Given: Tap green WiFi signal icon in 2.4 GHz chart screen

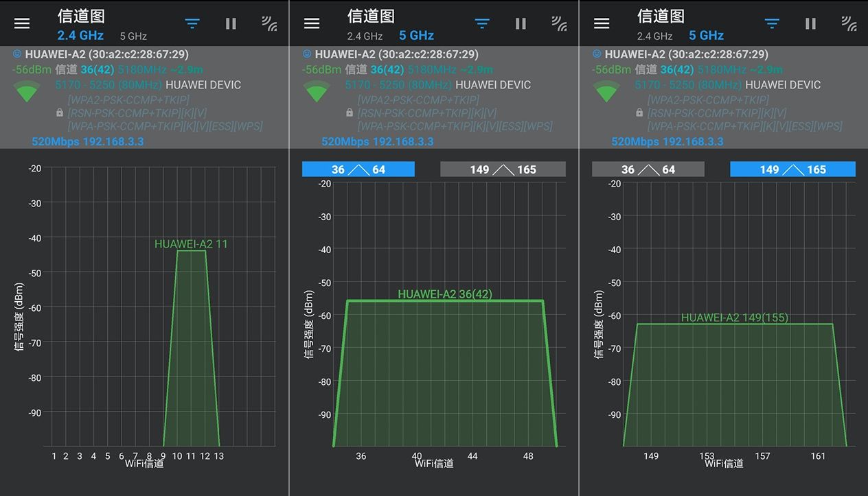Looking at the screenshot, I should (x=27, y=92).
